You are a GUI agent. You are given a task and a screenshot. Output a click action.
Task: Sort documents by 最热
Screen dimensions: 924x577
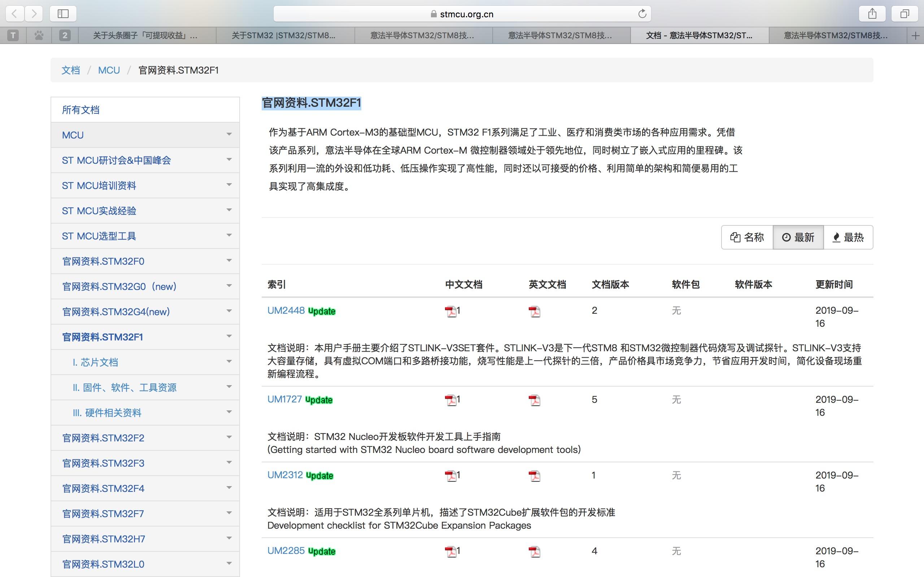pyautogui.click(x=848, y=237)
